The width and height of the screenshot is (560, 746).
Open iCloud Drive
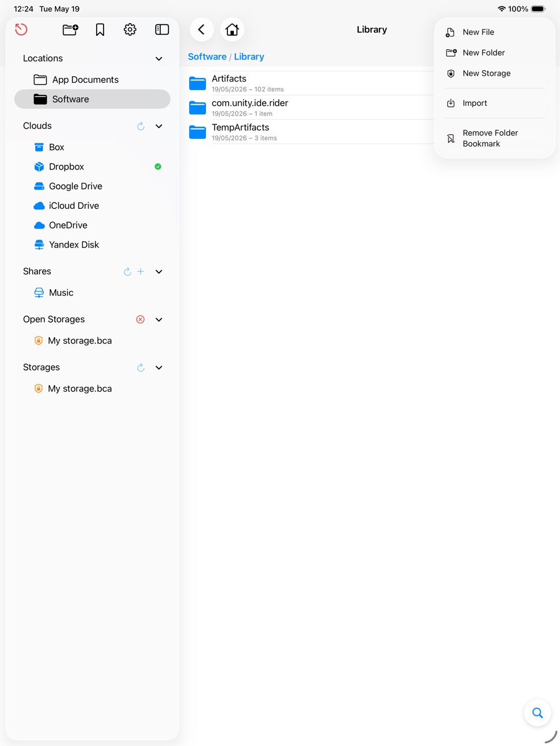[92, 206]
